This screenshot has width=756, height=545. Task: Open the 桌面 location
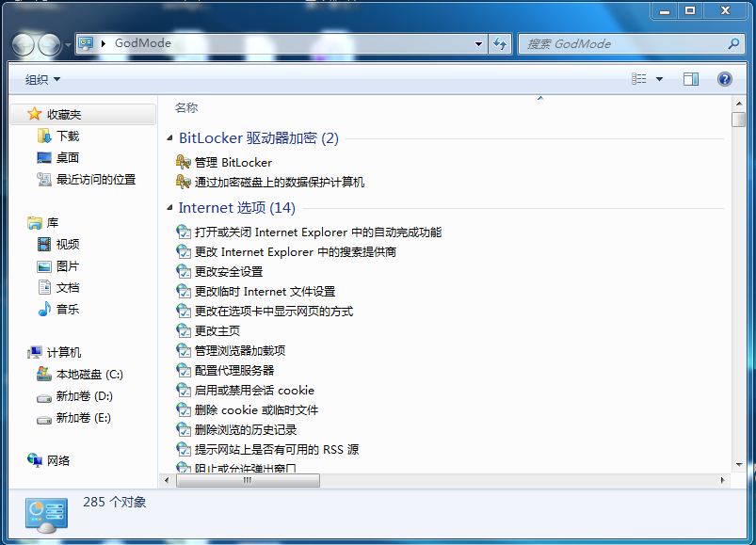(68, 157)
